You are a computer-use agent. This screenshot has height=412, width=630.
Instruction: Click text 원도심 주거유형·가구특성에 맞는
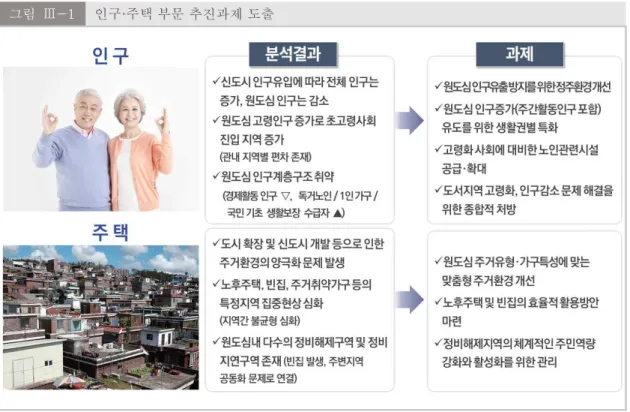(516, 262)
